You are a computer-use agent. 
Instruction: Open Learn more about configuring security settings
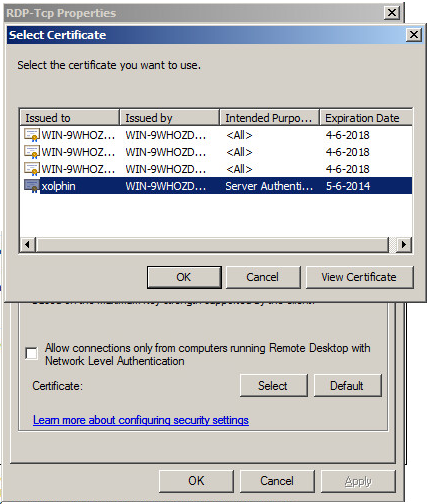coord(141,420)
